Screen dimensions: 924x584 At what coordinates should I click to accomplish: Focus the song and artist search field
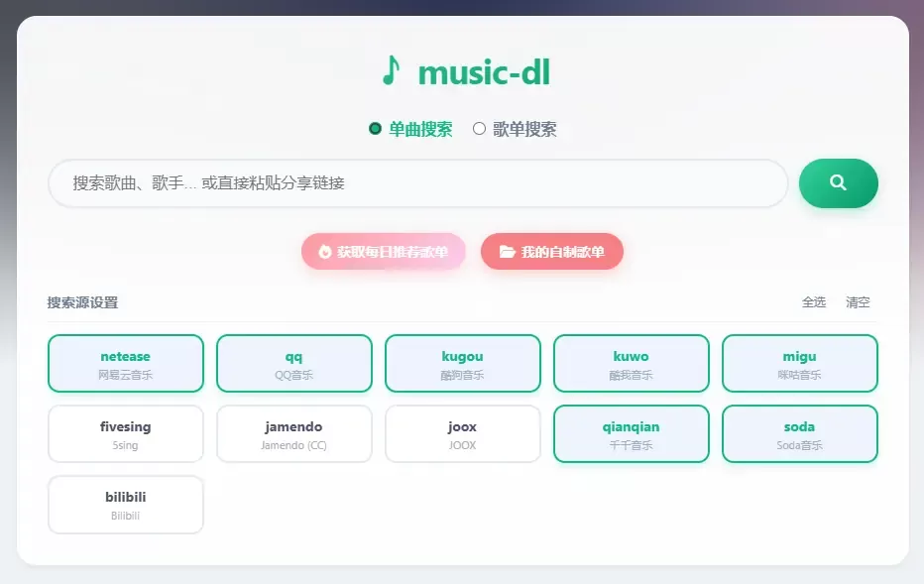[x=416, y=183]
